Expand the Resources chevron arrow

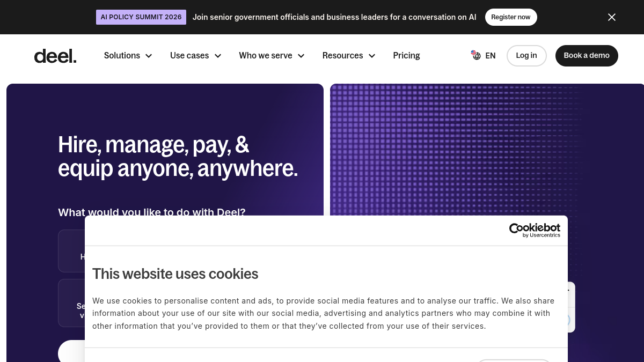point(372,56)
